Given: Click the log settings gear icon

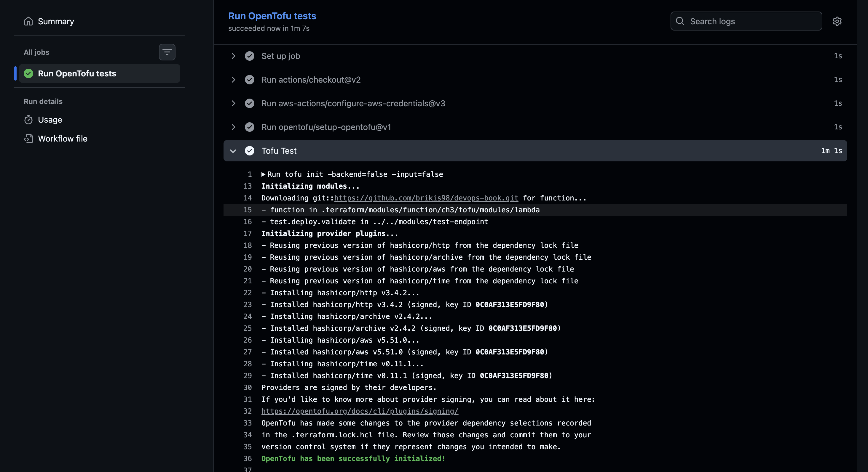Looking at the screenshot, I should (x=837, y=21).
